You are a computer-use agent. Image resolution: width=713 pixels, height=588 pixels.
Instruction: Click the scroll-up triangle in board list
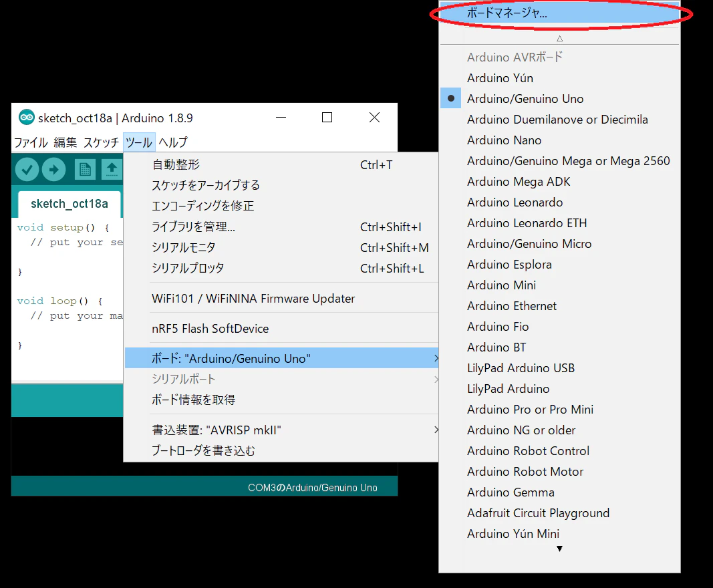560,39
